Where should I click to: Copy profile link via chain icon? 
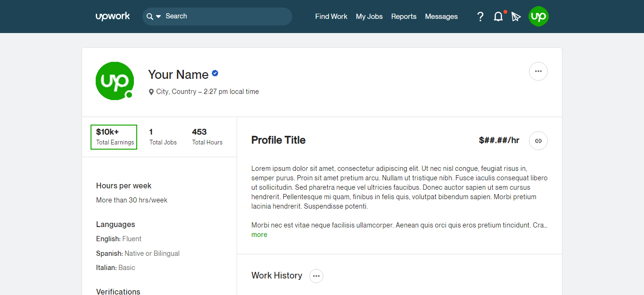click(538, 141)
